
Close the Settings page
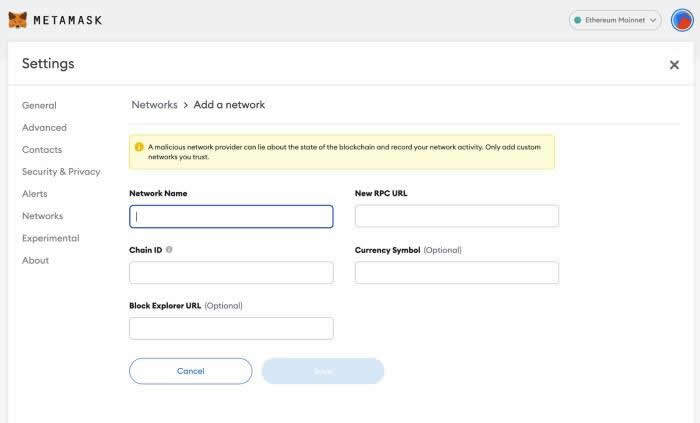click(674, 65)
